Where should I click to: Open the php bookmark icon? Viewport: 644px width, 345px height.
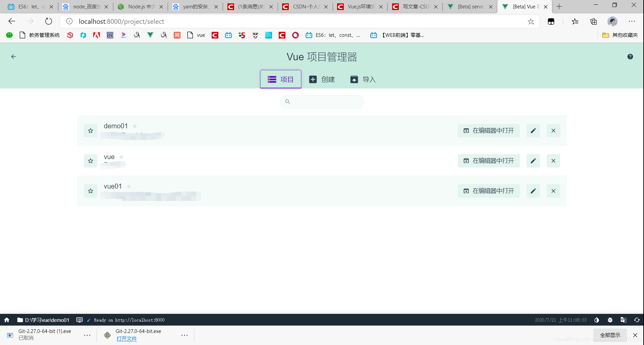[x=110, y=35]
